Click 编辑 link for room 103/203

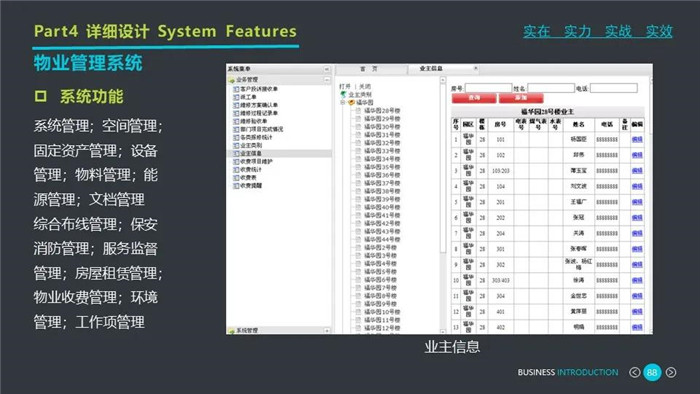point(637,171)
